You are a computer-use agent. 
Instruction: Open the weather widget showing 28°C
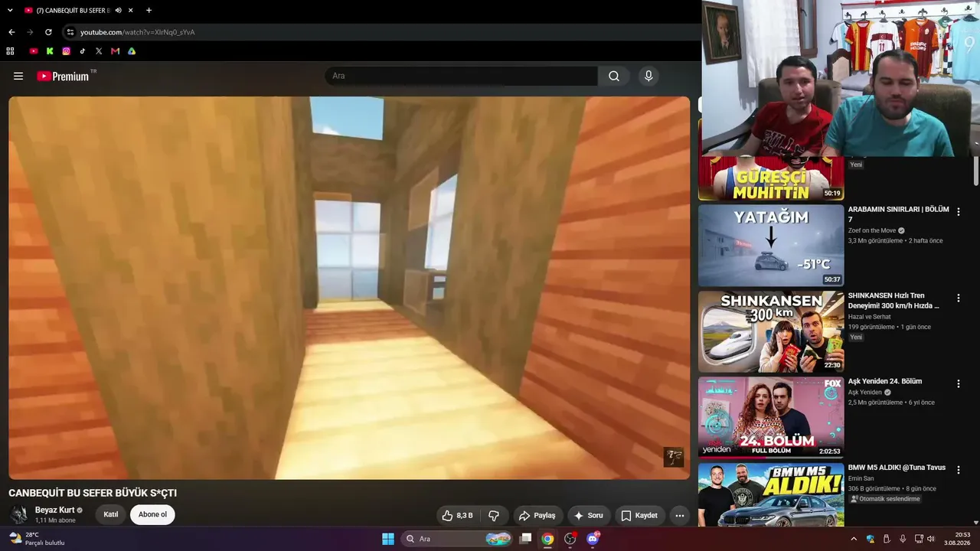click(37, 539)
